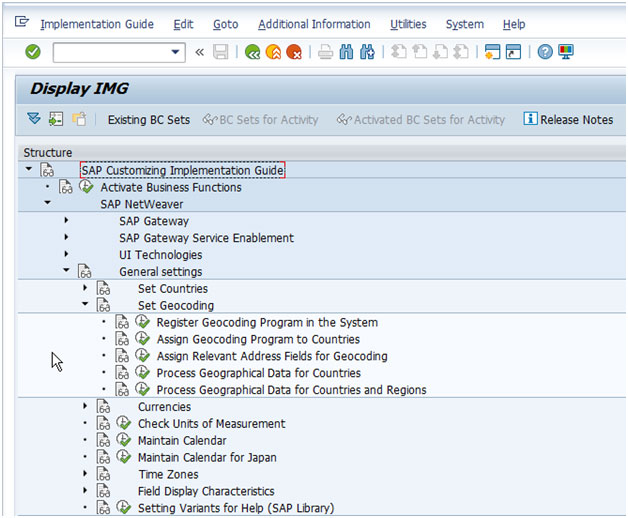Click the orange Exit icon
Screen dimensions: 628x518
point(273,52)
